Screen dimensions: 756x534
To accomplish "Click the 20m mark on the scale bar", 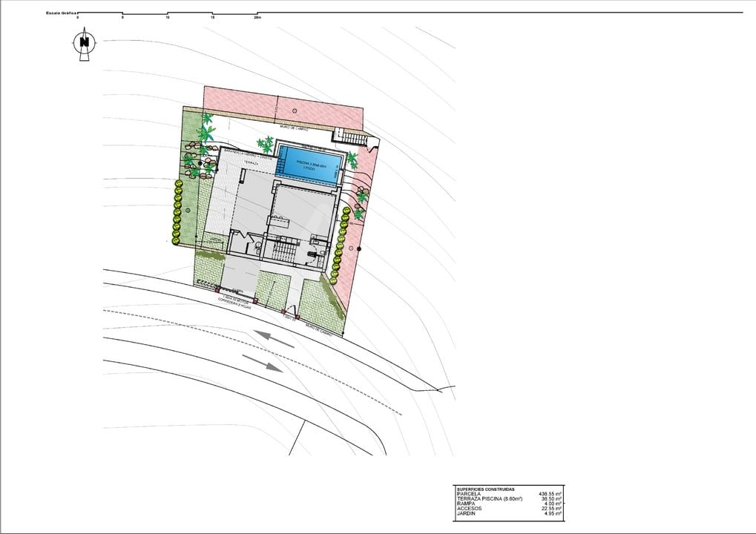I will [257, 17].
